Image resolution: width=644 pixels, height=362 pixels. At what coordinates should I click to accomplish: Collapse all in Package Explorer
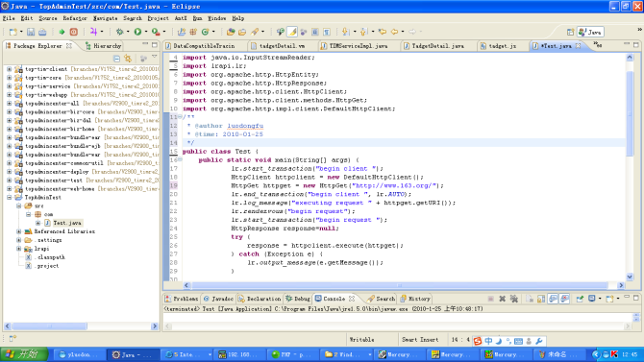coord(116,59)
